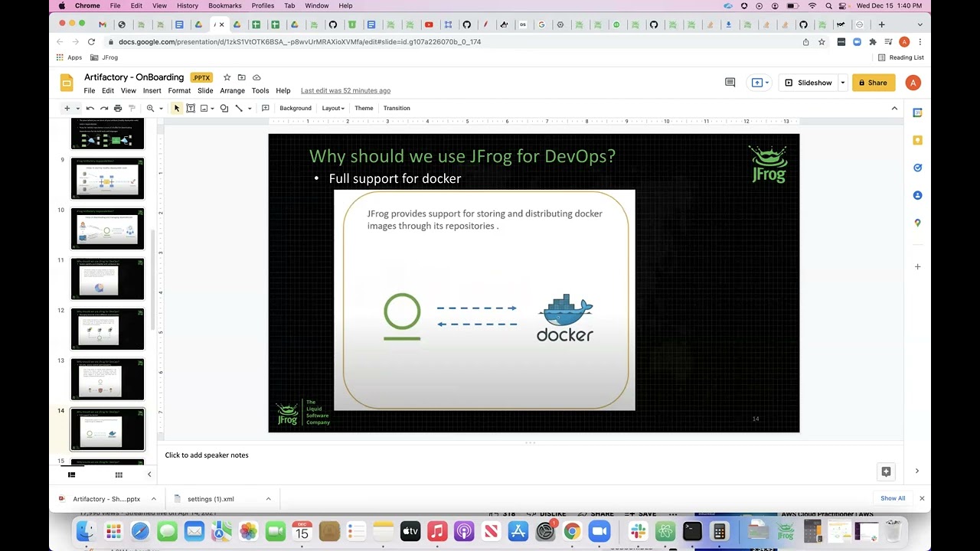Screen dimensions: 980x551
Task: Open Bookmarks in macOS menu bar
Action: [x=225, y=5]
